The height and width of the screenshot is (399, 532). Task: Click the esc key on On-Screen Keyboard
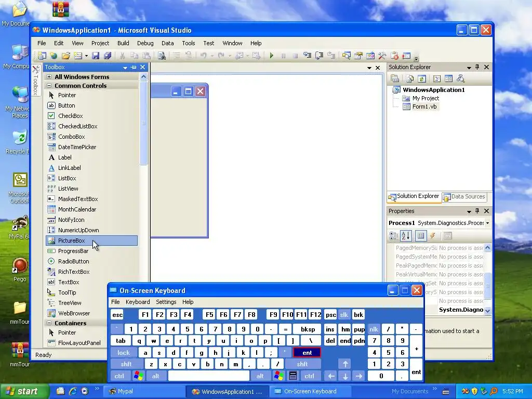click(117, 314)
